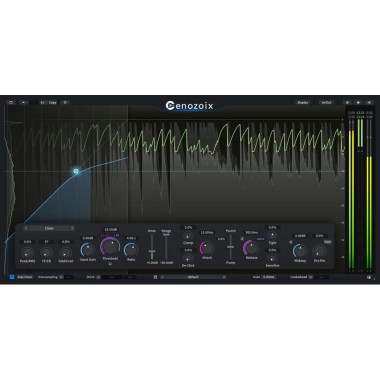Click the Side Chain label
380x380 pixels.
click(x=25, y=277)
